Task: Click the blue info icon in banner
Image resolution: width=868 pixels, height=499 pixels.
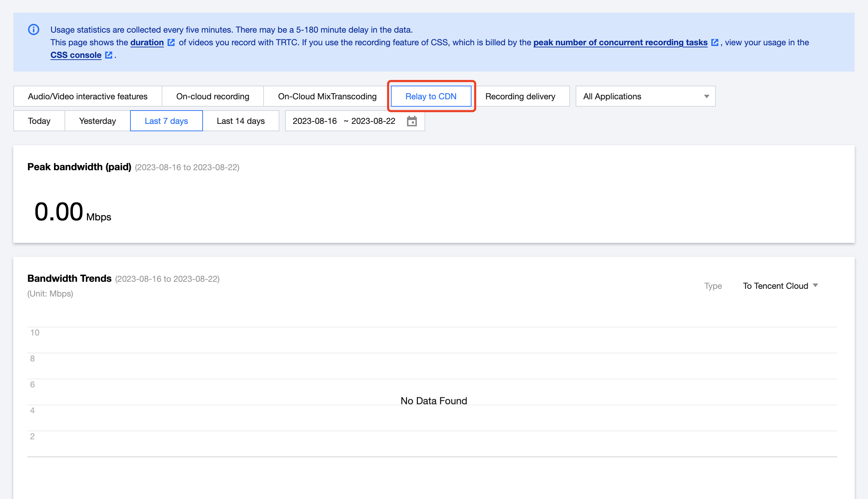Action: tap(34, 29)
